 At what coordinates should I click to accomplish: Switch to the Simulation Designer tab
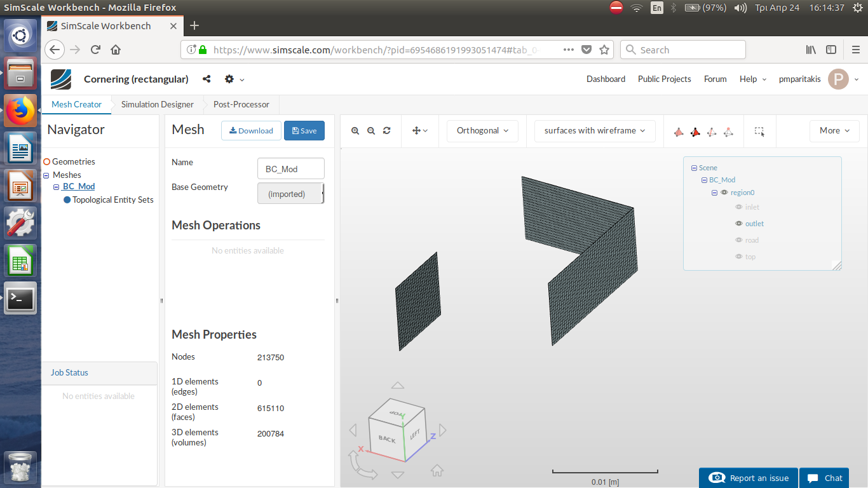(x=156, y=104)
